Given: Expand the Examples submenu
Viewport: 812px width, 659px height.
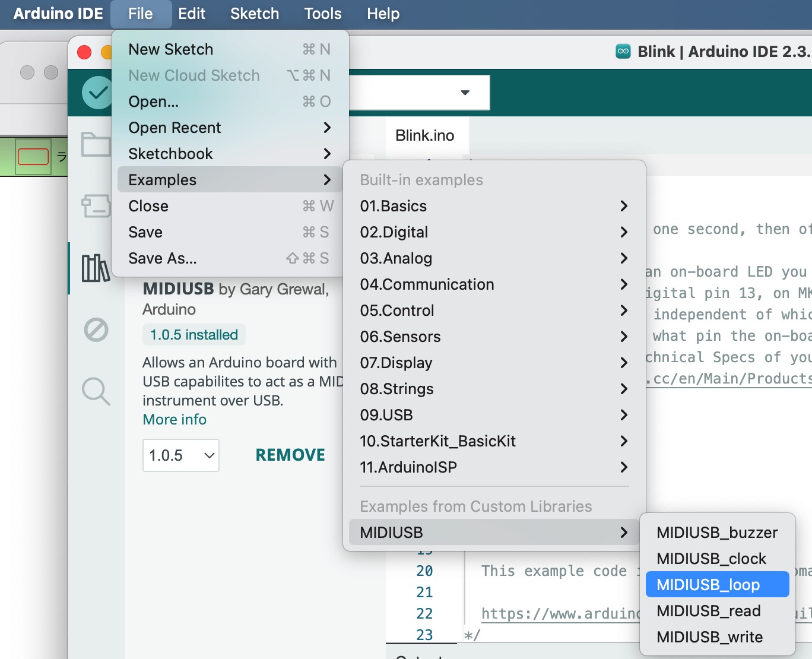Looking at the screenshot, I should [x=230, y=180].
